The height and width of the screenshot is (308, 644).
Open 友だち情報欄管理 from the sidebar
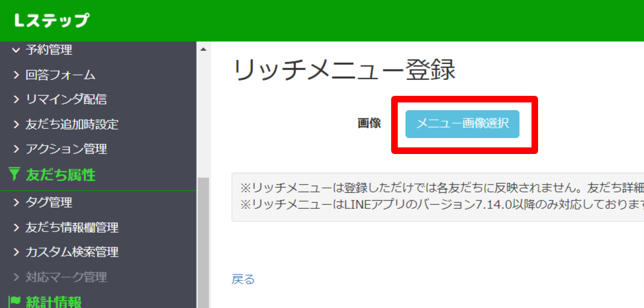[72, 228]
